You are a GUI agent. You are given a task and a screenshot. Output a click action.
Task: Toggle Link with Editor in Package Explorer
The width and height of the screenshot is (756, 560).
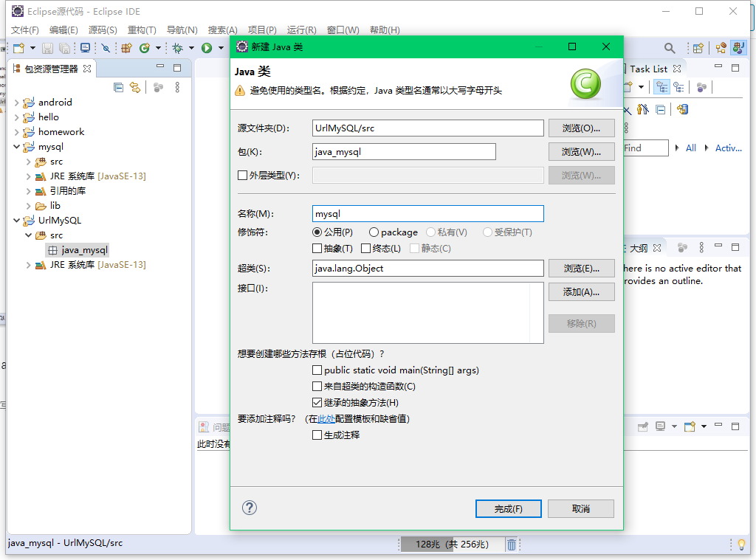[x=135, y=87]
